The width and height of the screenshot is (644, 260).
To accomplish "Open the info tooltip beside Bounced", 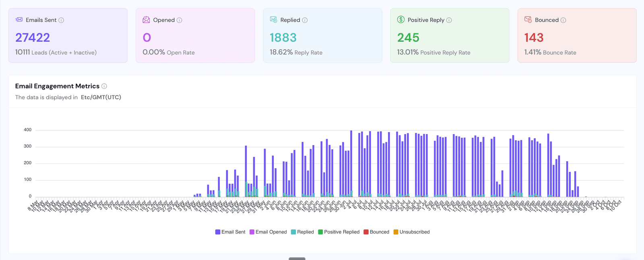I will tap(563, 20).
